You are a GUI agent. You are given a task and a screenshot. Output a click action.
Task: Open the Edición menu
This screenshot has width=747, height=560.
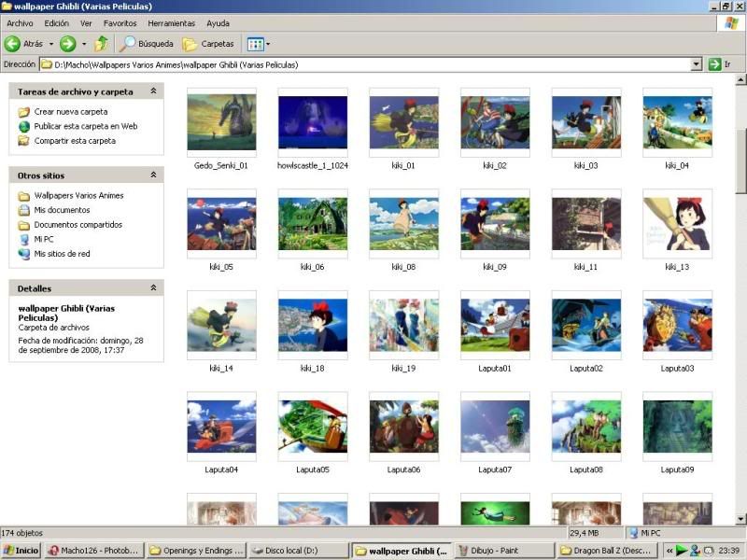point(57,23)
